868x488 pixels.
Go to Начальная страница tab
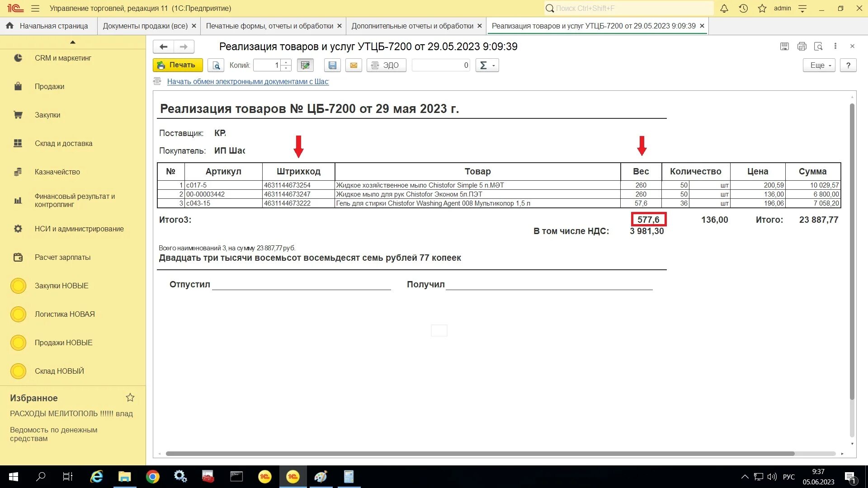point(47,26)
